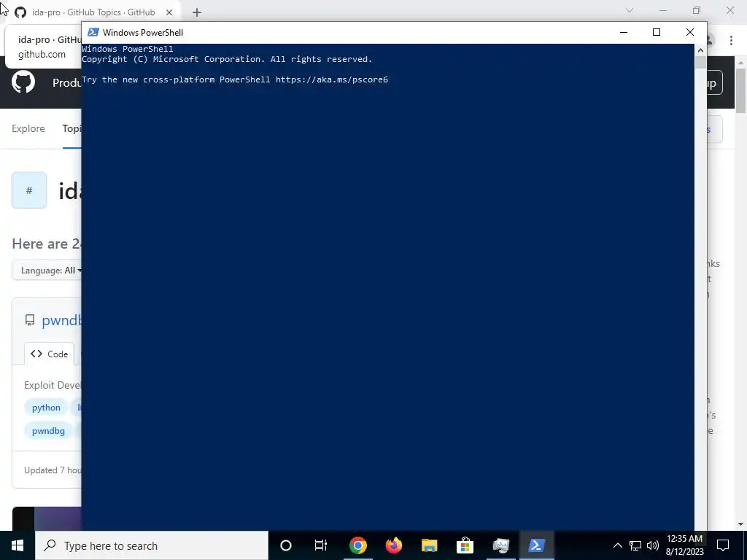Switch to Google Chrome on the taskbar
Viewport: 747px width, 560px height.
(x=357, y=545)
